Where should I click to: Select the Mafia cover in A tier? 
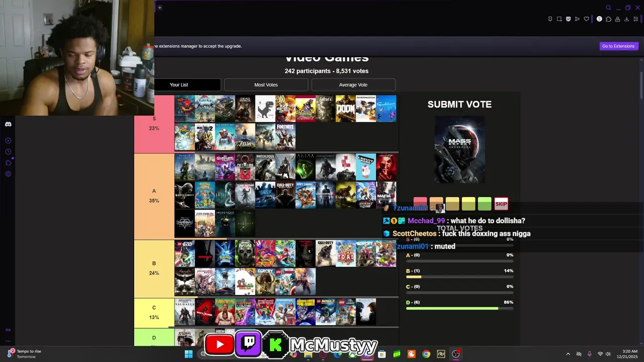click(x=386, y=195)
